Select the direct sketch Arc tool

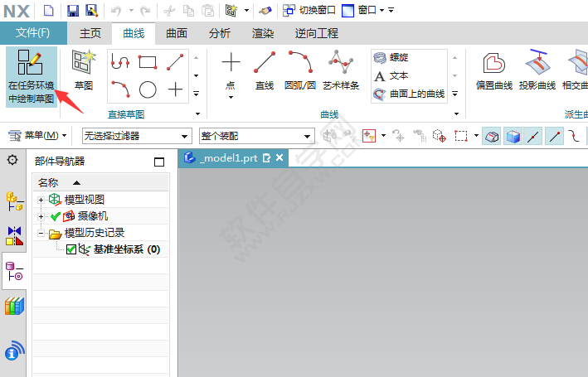tap(121, 89)
